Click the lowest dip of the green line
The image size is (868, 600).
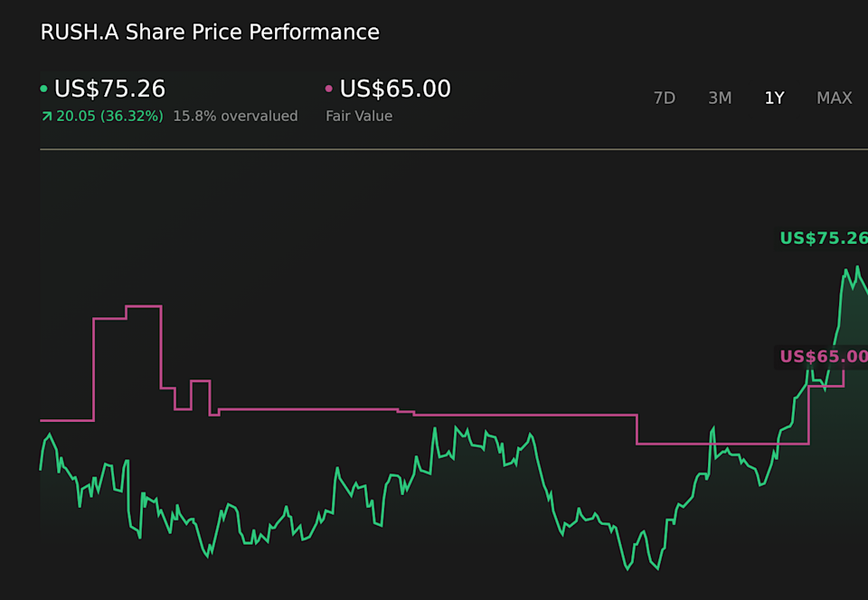click(627, 569)
